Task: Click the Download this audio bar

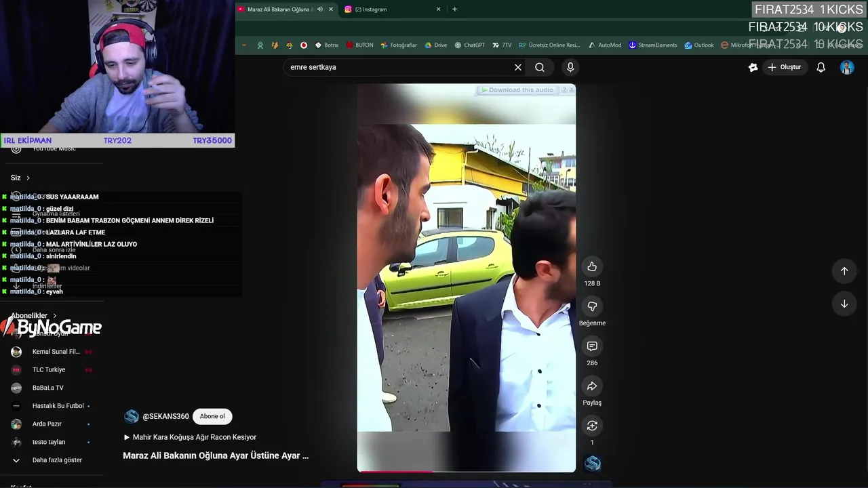Action: [517, 90]
